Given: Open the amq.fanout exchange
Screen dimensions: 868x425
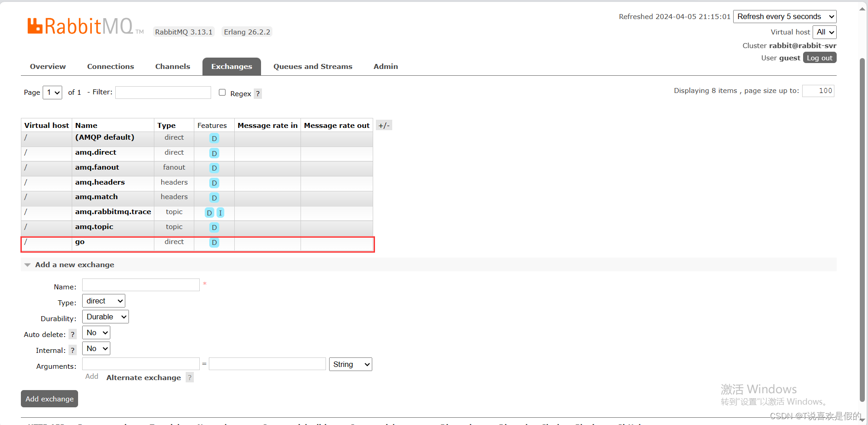Looking at the screenshot, I should pos(97,167).
